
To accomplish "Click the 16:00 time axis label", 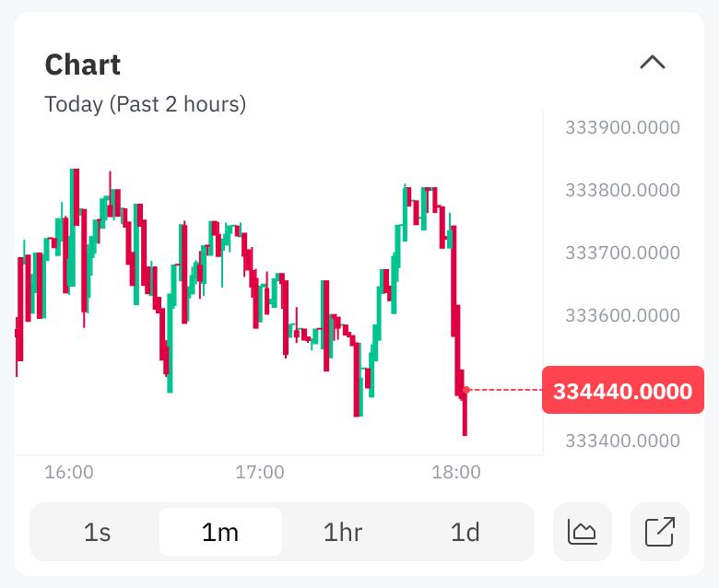I will 69,472.
